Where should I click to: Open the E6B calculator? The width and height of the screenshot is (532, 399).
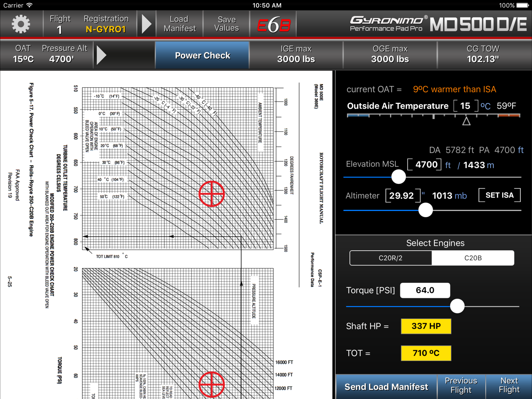[273, 24]
